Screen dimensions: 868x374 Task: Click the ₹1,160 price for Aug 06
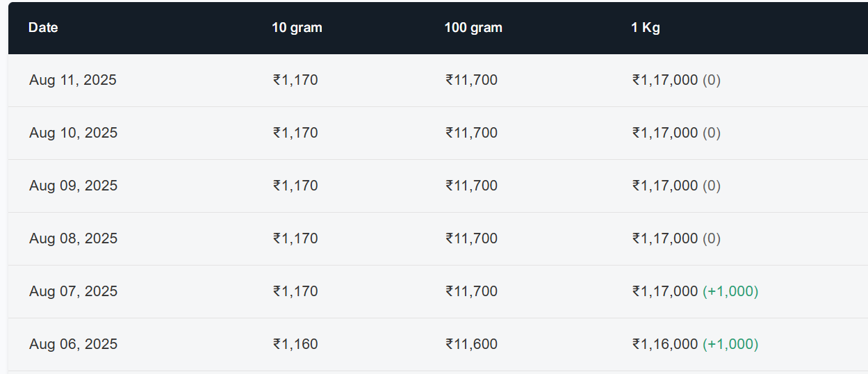(x=295, y=344)
